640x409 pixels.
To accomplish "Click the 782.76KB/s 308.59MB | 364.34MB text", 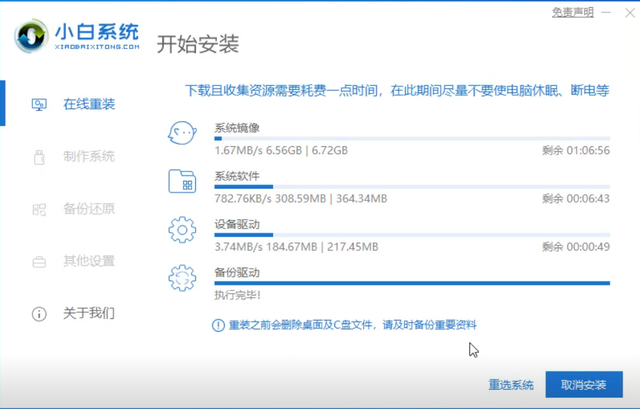I will pyautogui.click(x=301, y=199).
